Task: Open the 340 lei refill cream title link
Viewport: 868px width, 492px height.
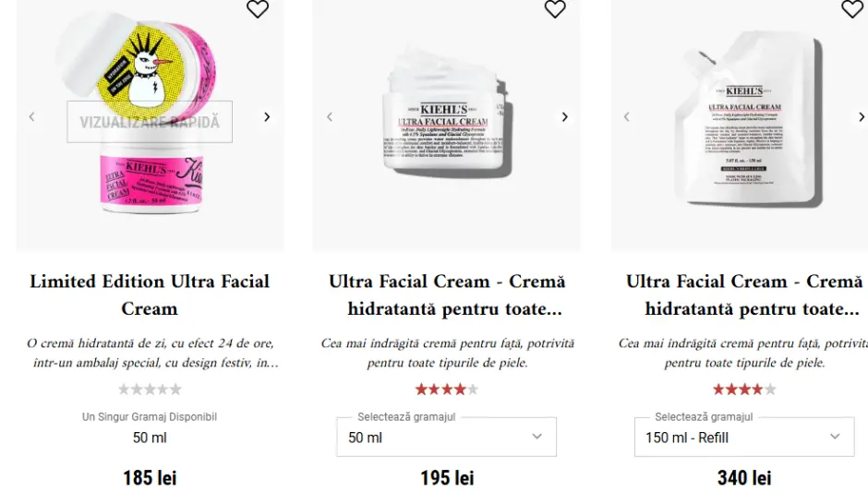Action: tap(744, 294)
